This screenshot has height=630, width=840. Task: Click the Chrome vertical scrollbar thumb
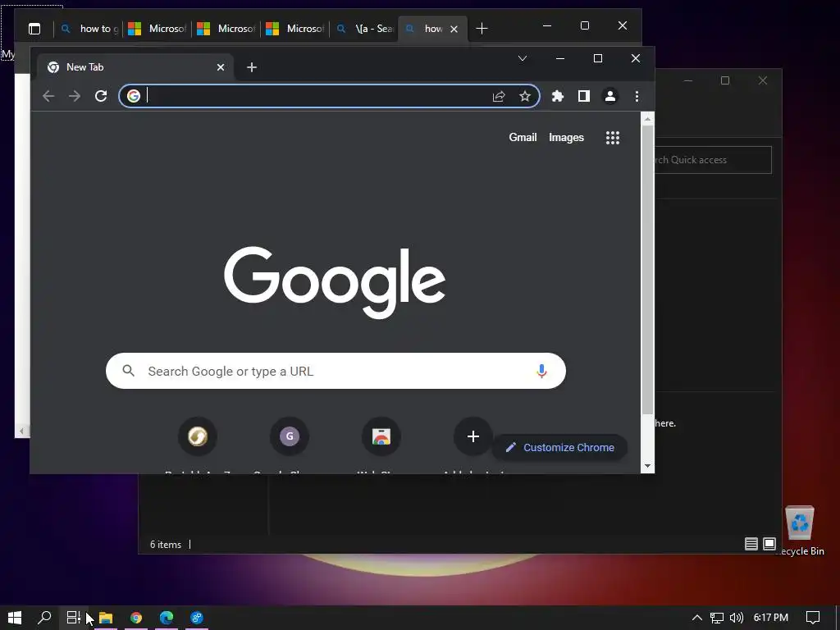tap(647, 269)
